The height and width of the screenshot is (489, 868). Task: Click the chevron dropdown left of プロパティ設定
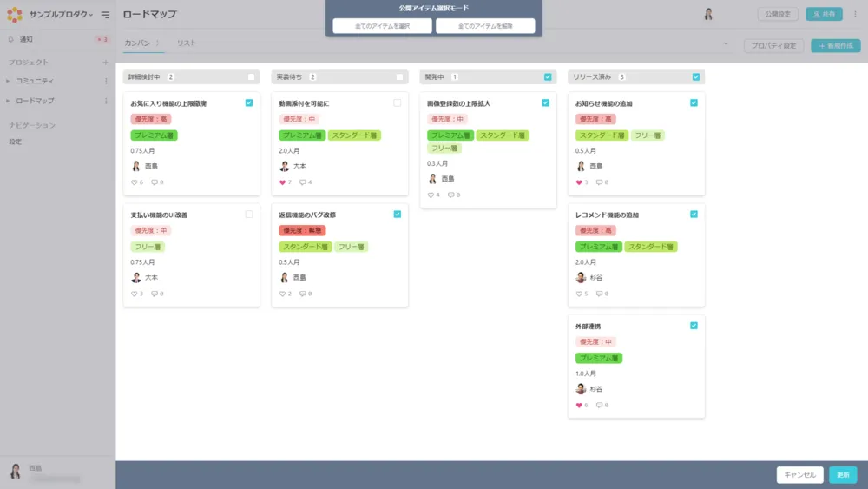(726, 44)
